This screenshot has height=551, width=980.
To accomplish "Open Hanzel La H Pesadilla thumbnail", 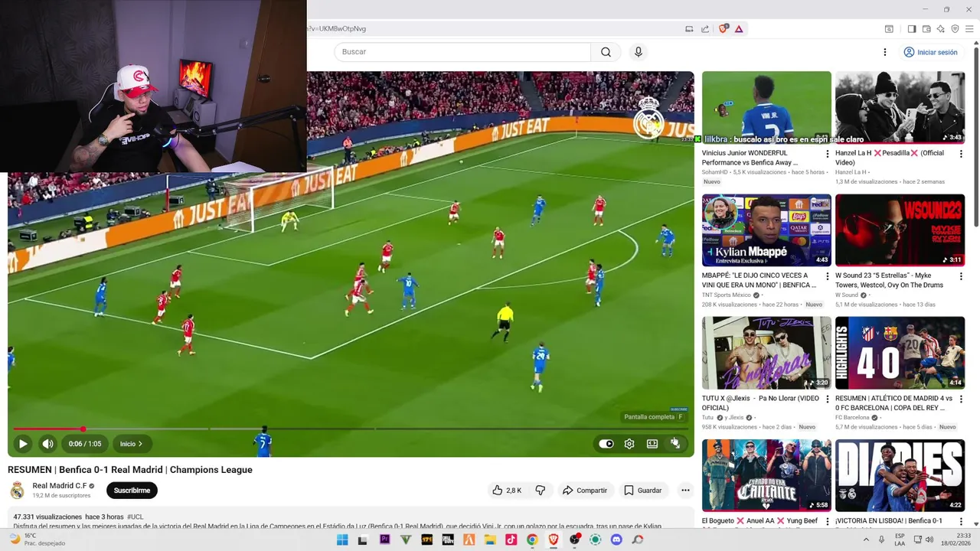I will click(x=900, y=108).
